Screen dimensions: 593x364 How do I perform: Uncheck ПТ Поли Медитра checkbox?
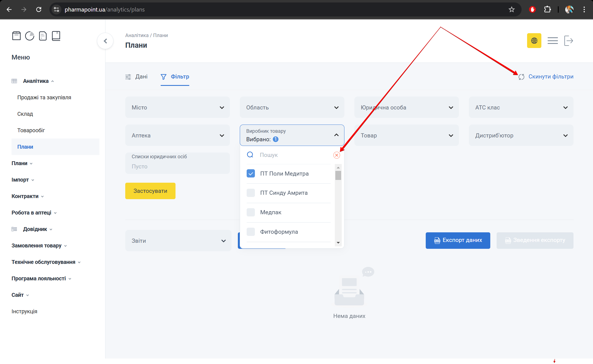click(x=251, y=174)
